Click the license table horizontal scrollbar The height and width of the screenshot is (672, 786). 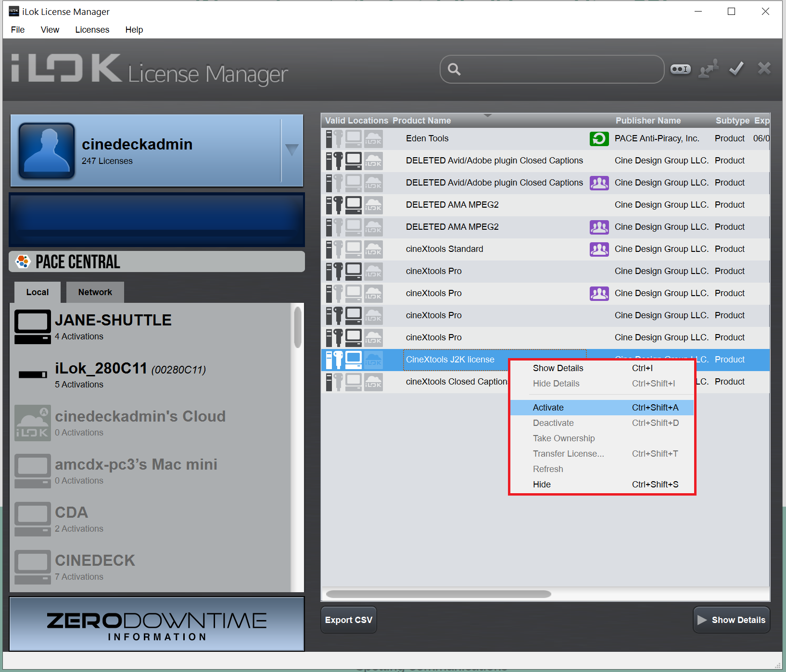click(439, 594)
